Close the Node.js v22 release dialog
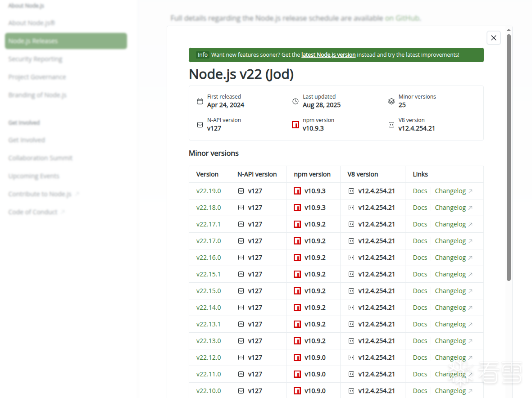The image size is (532, 398). click(493, 38)
